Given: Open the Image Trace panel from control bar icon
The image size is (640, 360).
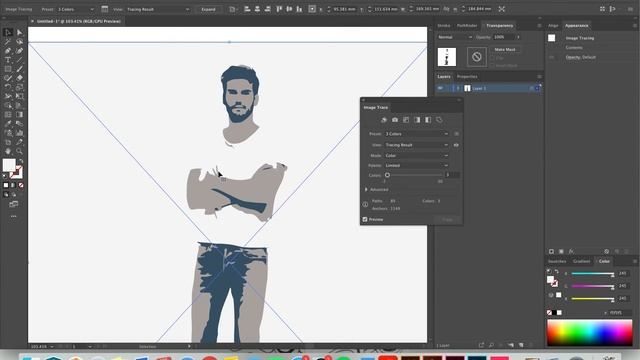Looking at the screenshot, I should tap(104, 9).
